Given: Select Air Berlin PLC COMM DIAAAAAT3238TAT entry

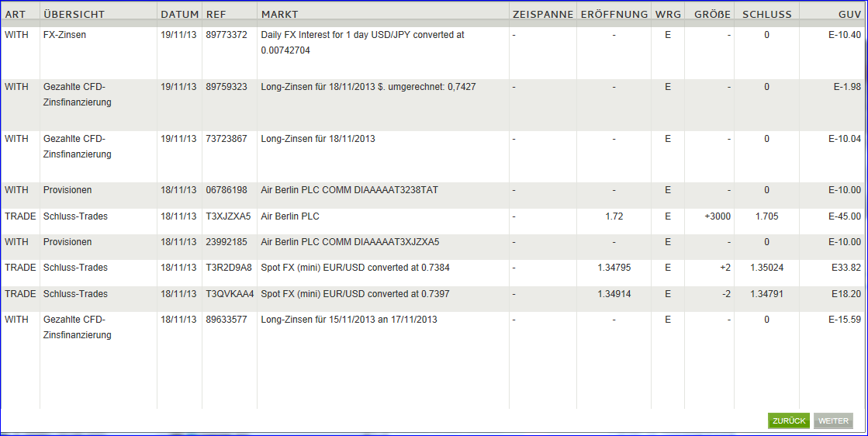Looking at the screenshot, I should coord(349,190).
